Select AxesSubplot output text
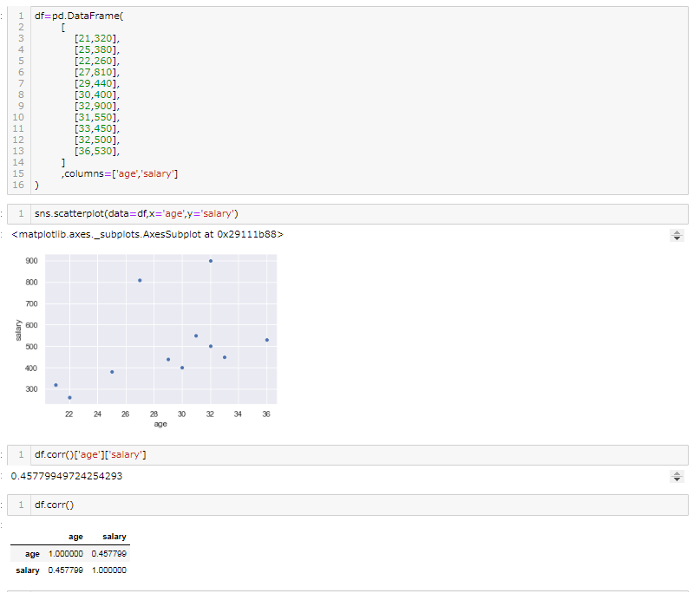This screenshot has width=700, height=593. click(147, 234)
